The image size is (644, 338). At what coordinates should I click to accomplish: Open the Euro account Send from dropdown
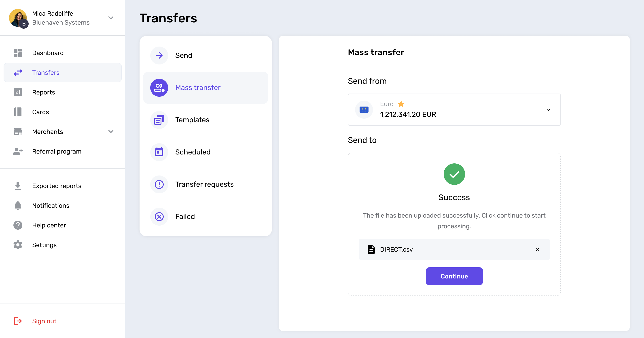pos(454,110)
